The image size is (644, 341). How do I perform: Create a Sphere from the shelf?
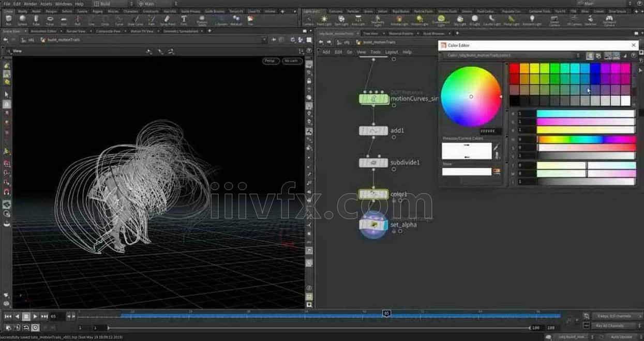click(22, 20)
